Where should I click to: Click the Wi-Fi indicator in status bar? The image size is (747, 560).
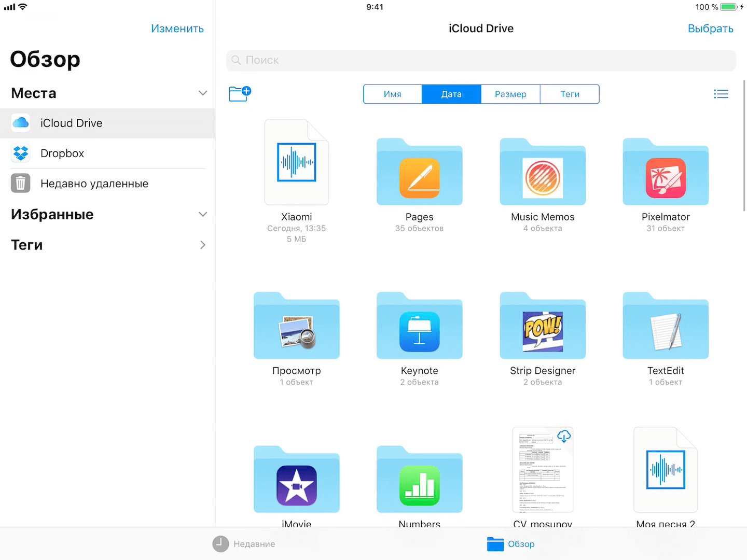22,7
